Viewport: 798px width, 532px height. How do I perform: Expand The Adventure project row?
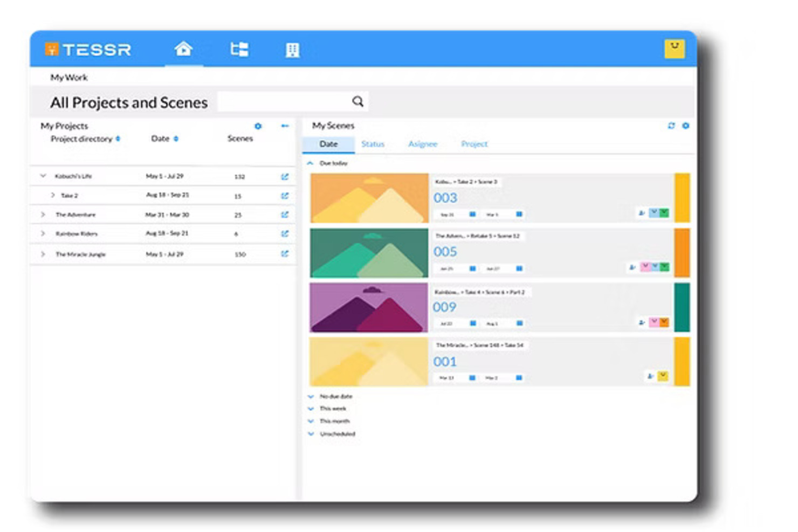[43, 215]
